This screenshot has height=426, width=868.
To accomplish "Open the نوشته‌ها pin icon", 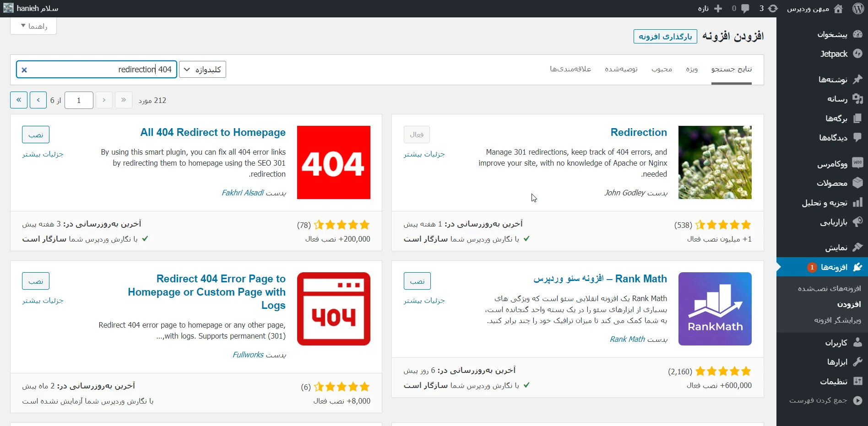I will [x=857, y=79].
